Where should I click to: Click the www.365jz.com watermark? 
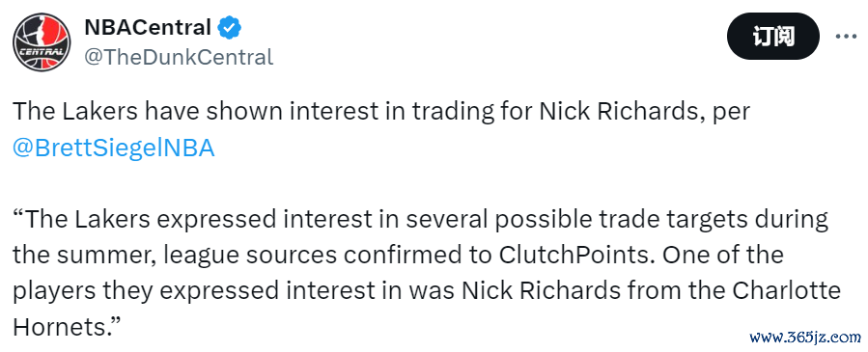(805, 337)
